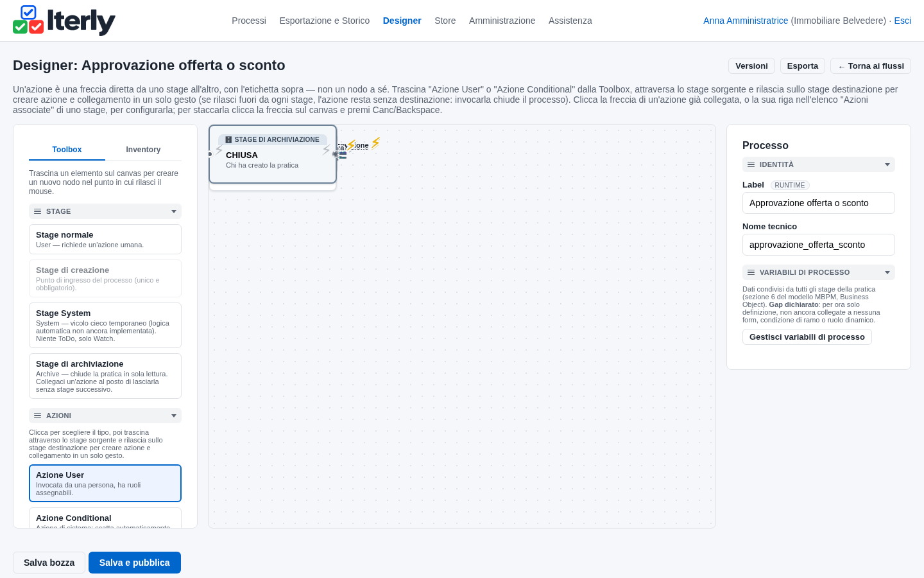Click the hamburger icon of VARIABILI DI PROCESSO

pyautogui.click(x=751, y=272)
